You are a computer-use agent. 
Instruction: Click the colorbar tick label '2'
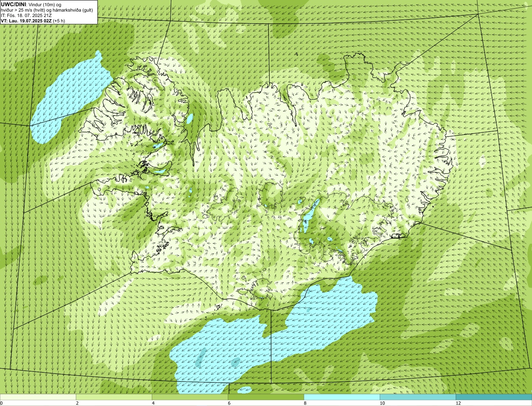[77, 403]
